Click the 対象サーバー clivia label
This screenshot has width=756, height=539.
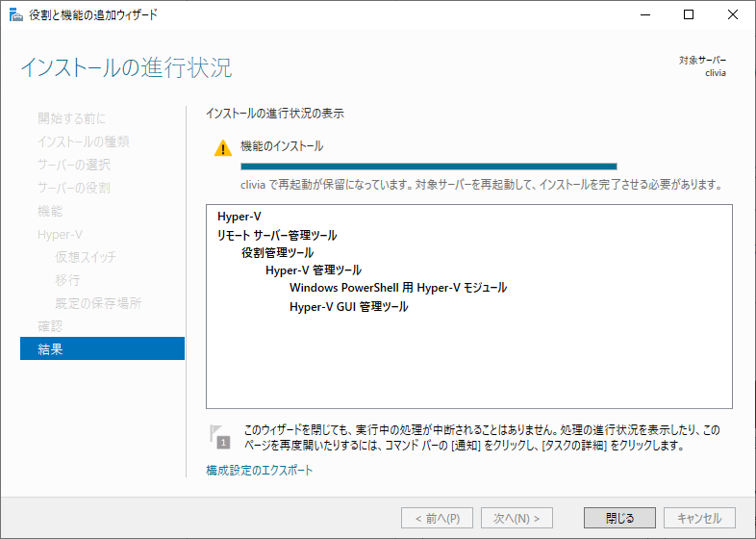[x=702, y=66]
